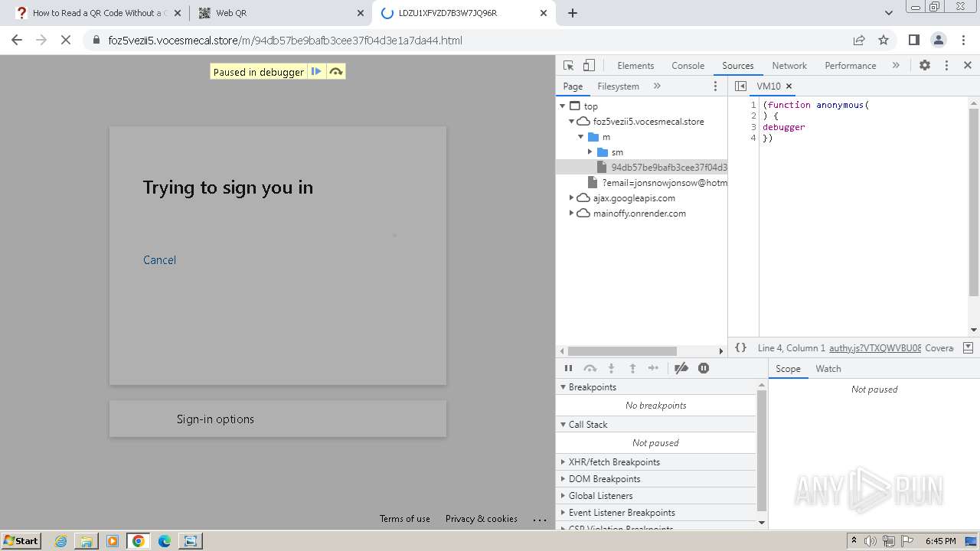Collapse the Breakpoints section
The height and width of the screenshot is (551, 980).
655,387
